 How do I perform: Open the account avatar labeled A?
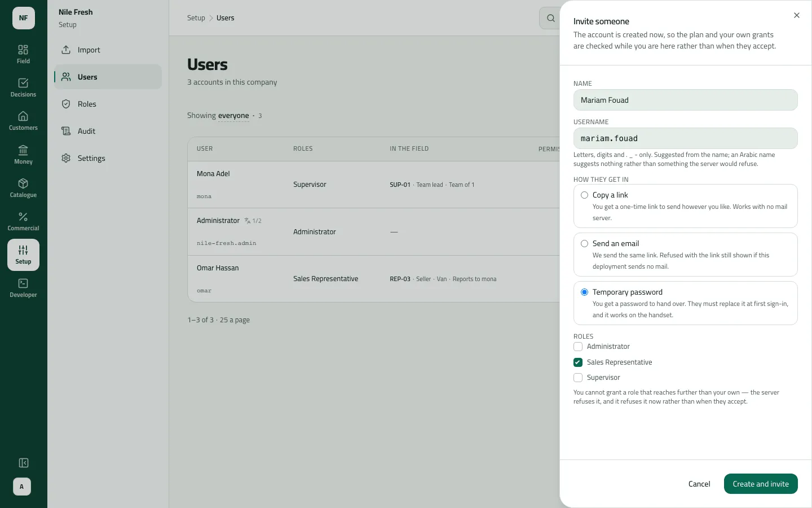[x=22, y=487]
